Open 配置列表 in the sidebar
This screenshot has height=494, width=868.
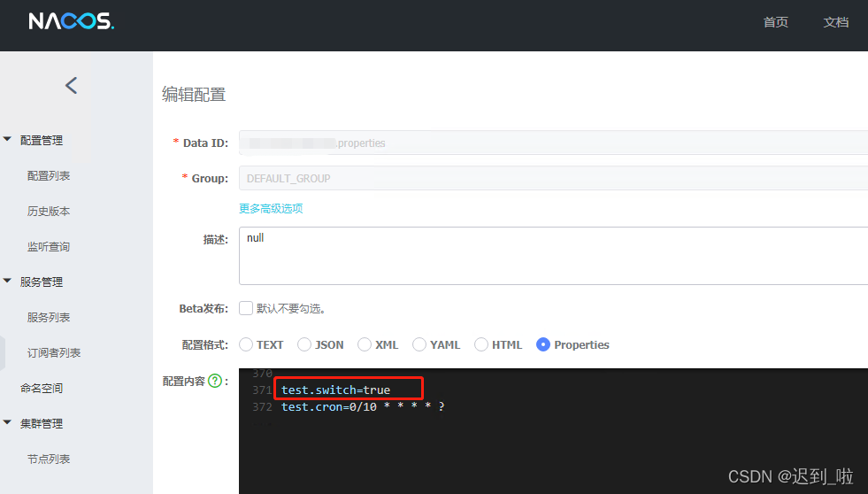point(49,176)
